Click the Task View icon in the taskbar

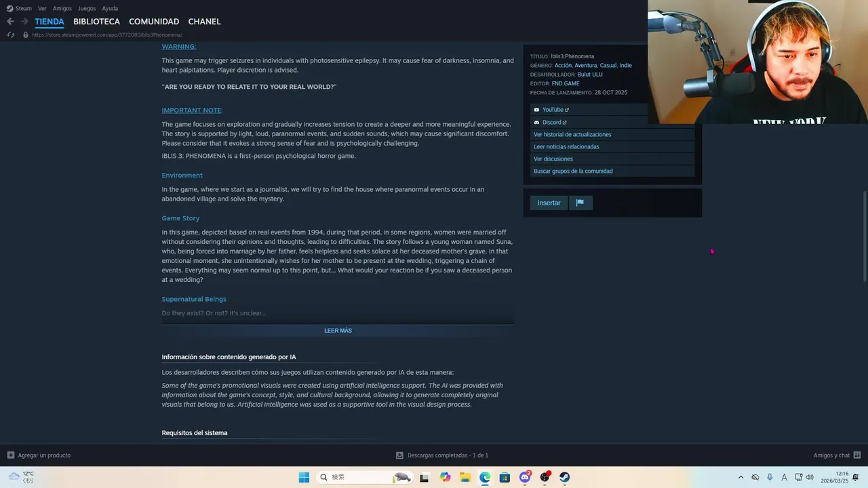point(424,477)
